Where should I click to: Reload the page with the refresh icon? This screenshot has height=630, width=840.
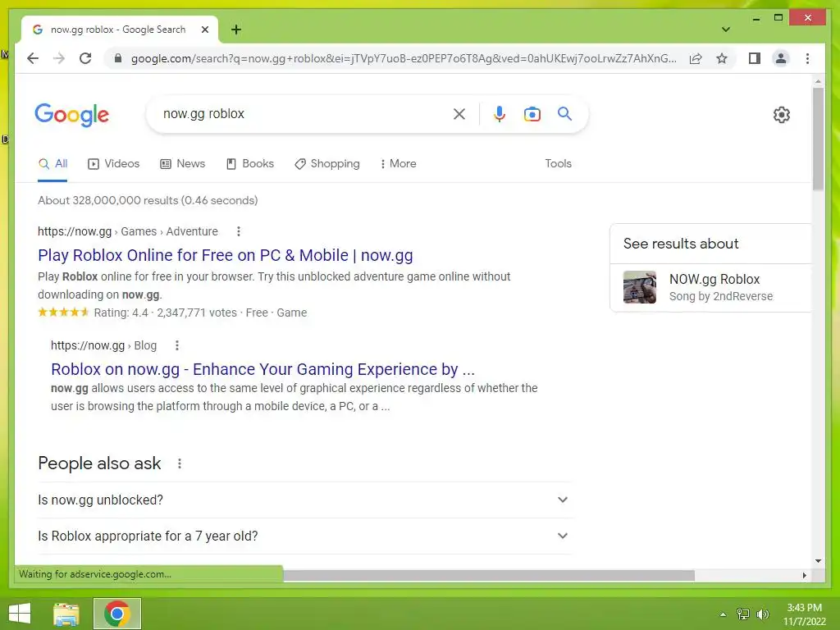(x=85, y=58)
